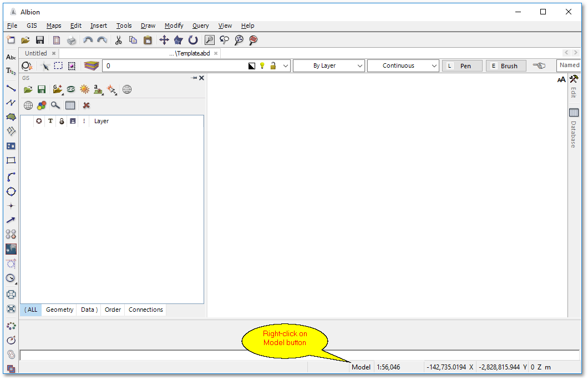
Task: Select the Point star tool
Action: pyautogui.click(x=11, y=206)
